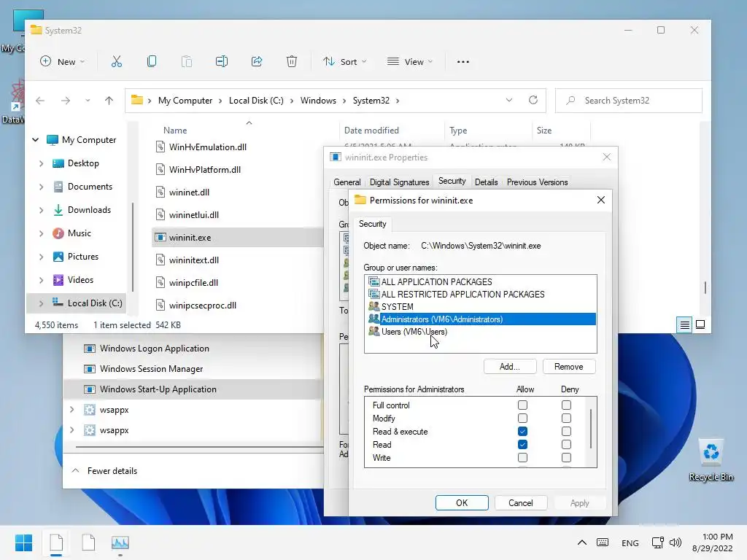747x560 pixels.
Task: Select Security tab in wininit.exe Properties
Action: 452,181
